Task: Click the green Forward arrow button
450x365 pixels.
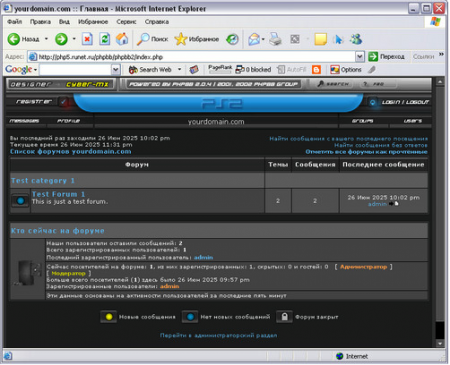Action: coord(61,39)
